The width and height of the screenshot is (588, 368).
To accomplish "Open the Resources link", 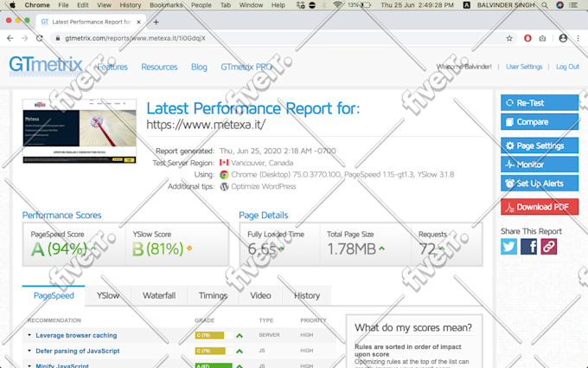I will [159, 67].
